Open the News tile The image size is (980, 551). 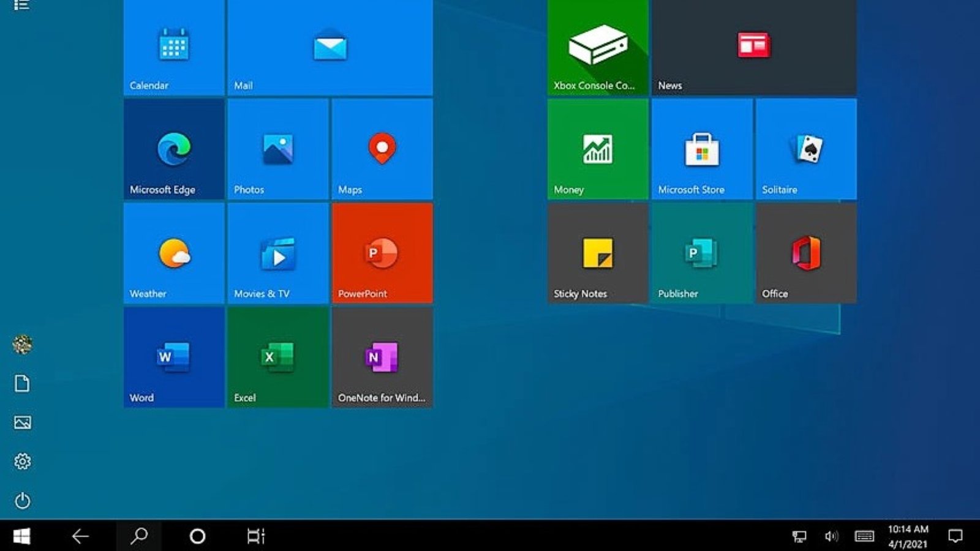tap(753, 45)
